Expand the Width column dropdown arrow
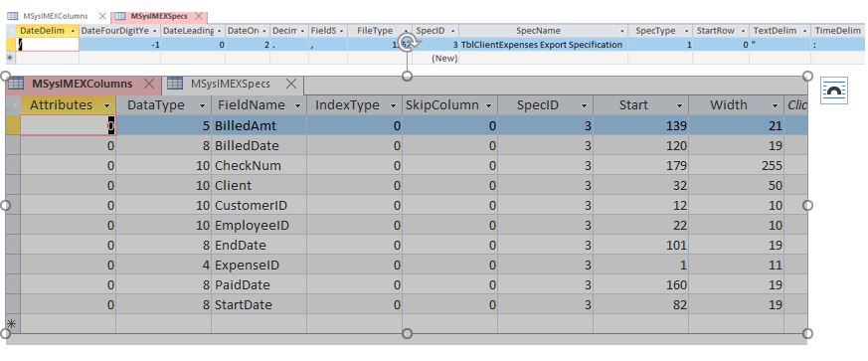The image size is (868, 361). [x=775, y=105]
